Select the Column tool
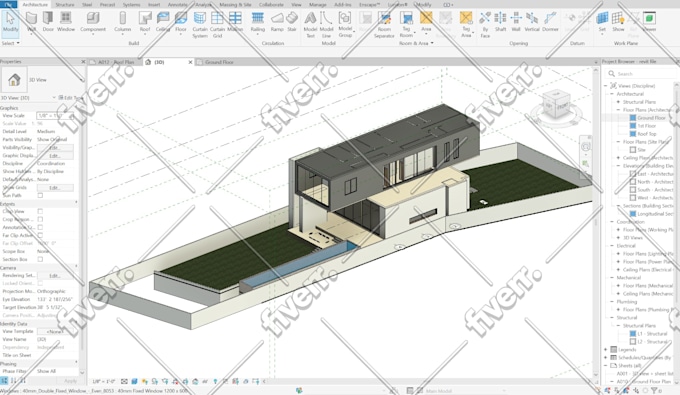The height and width of the screenshot is (395, 680). [122, 22]
